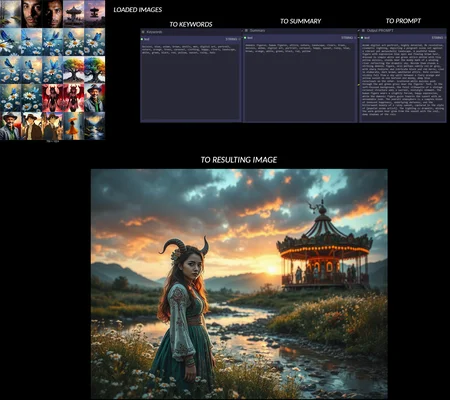Click the Keywords node collapse icon

point(143,32)
